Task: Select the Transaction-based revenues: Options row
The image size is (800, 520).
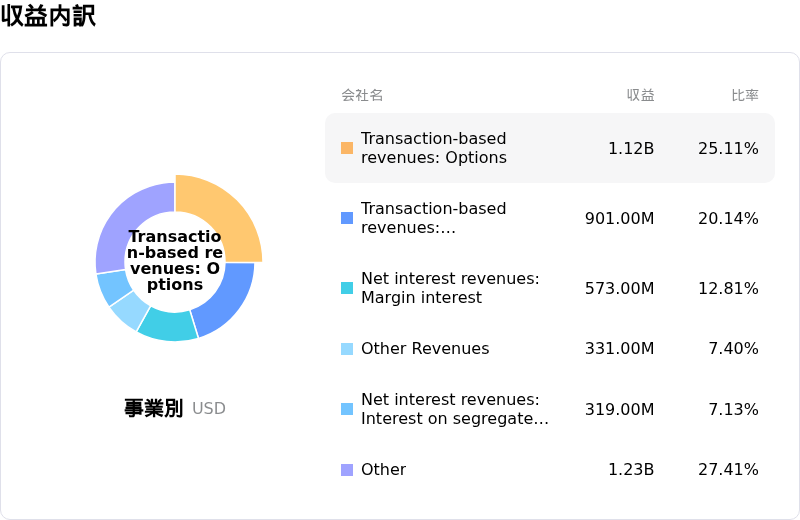Action: tap(550, 148)
